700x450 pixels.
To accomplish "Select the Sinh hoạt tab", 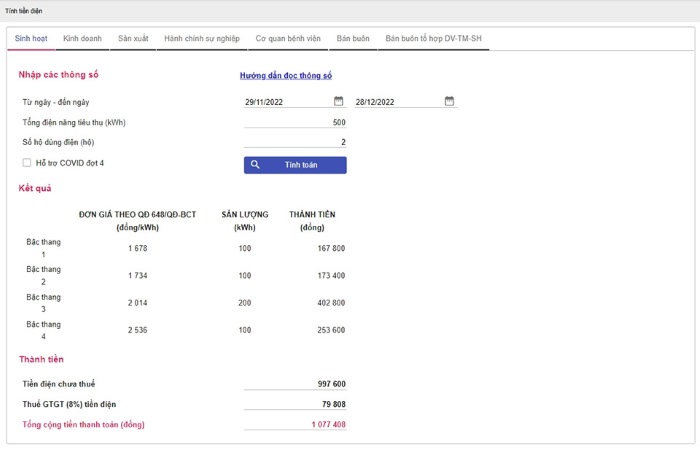I will (x=31, y=38).
